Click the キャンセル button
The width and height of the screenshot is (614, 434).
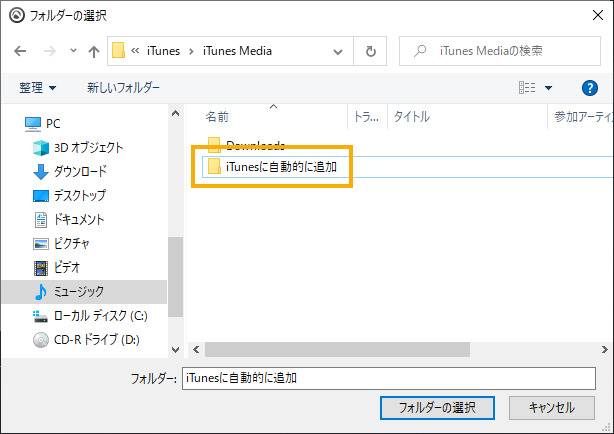pyautogui.click(x=552, y=408)
